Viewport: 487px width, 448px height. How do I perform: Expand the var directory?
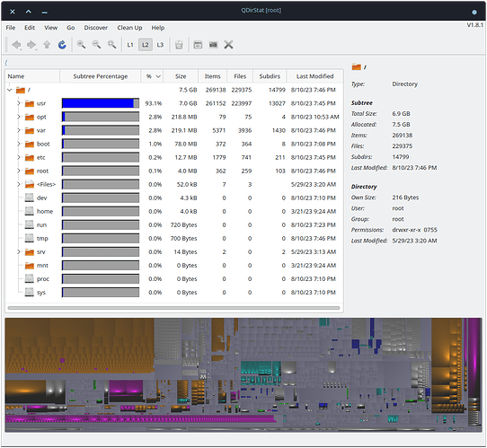19,130
